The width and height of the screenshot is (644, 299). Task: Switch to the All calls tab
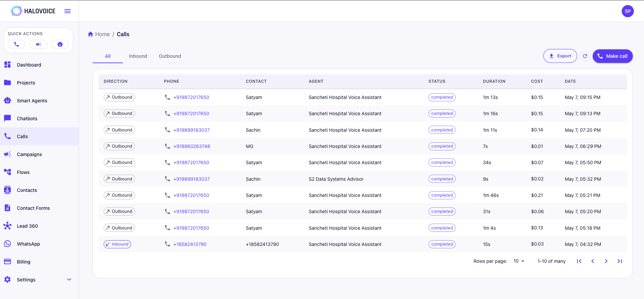pos(108,56)
